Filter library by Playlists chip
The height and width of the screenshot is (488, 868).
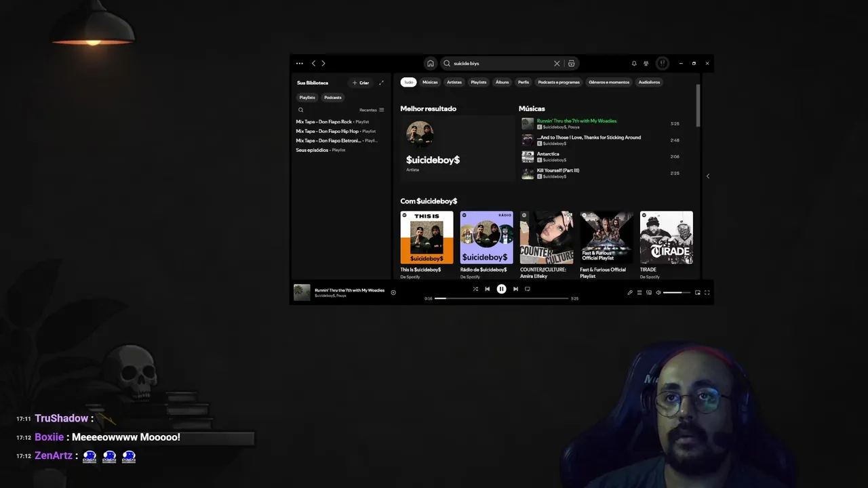click(x=307, y=98)
